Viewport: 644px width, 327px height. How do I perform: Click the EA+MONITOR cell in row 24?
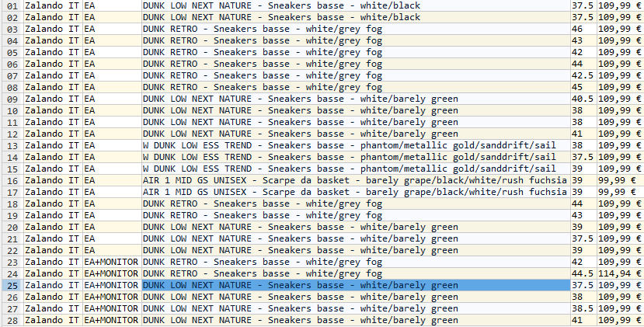pyautogui.click(x=112, y=273)
